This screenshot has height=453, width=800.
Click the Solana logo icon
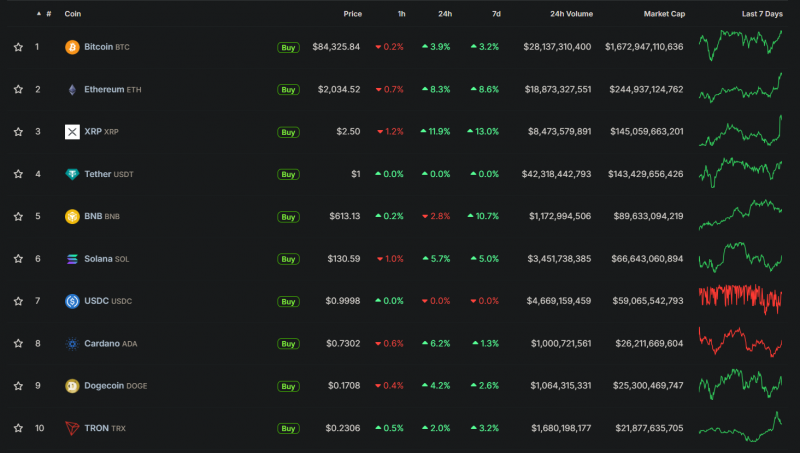[72, 259]
